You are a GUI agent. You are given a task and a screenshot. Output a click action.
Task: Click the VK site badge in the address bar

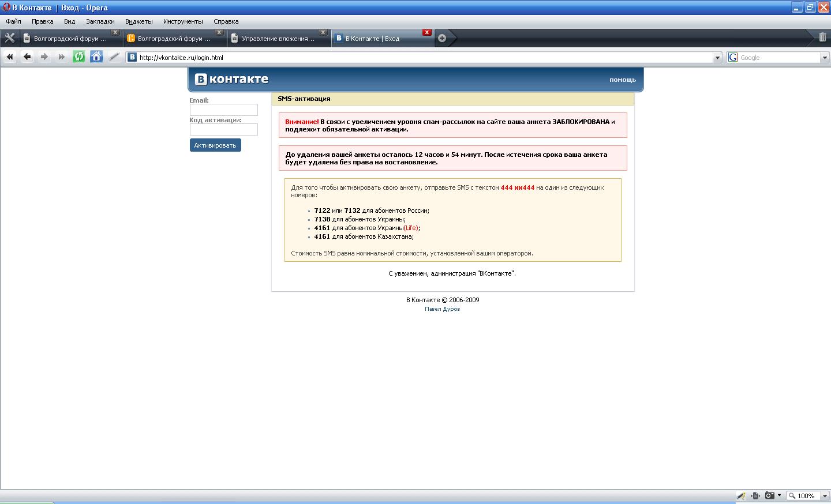point(132,58)
